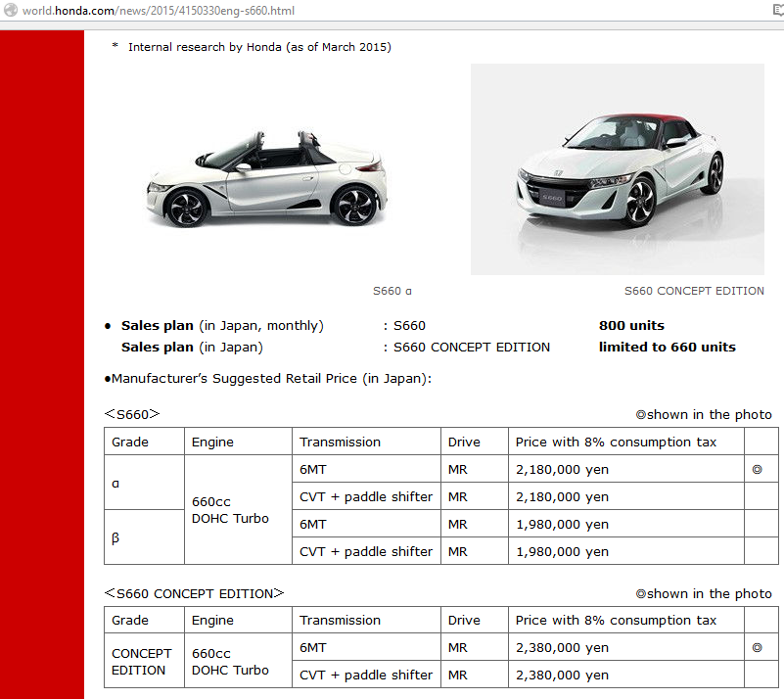Click the S660 α photo caption
This screenshot has height=699, width=784.
click(x=392, y=291)
